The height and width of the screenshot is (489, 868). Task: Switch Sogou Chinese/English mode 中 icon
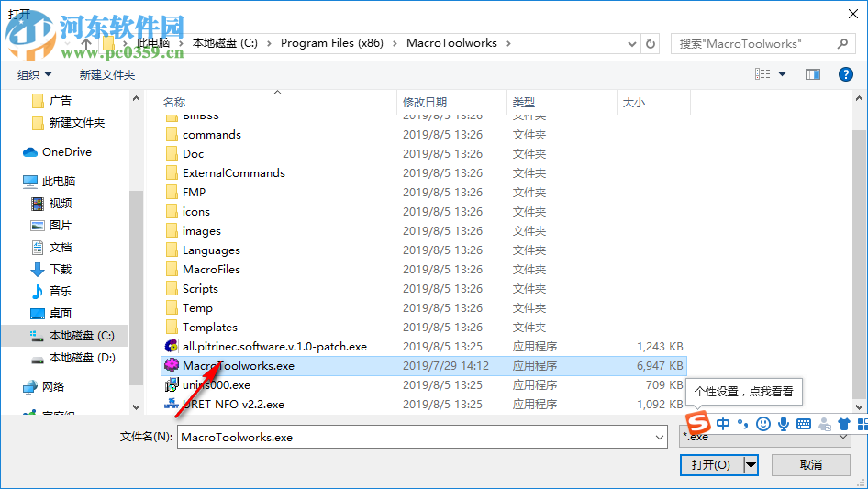[723, 424]
